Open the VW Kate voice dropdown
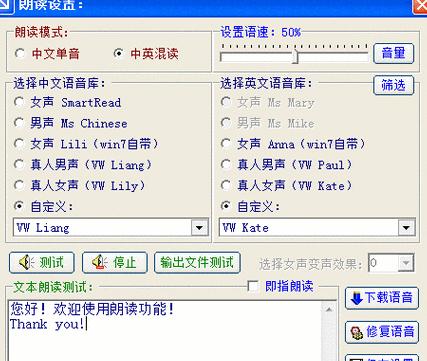Image resolution: width=427 pixels, height=361 pixels. tap(406, 228)
